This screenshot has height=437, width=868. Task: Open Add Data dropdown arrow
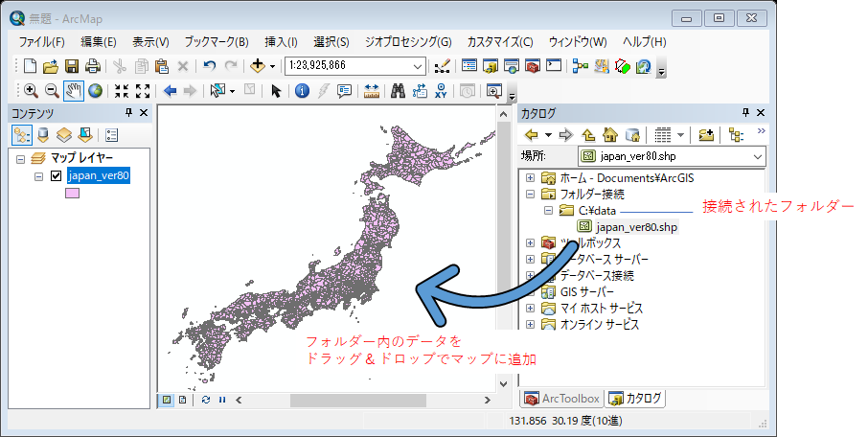pyautogui.click(x=272, y=66)
